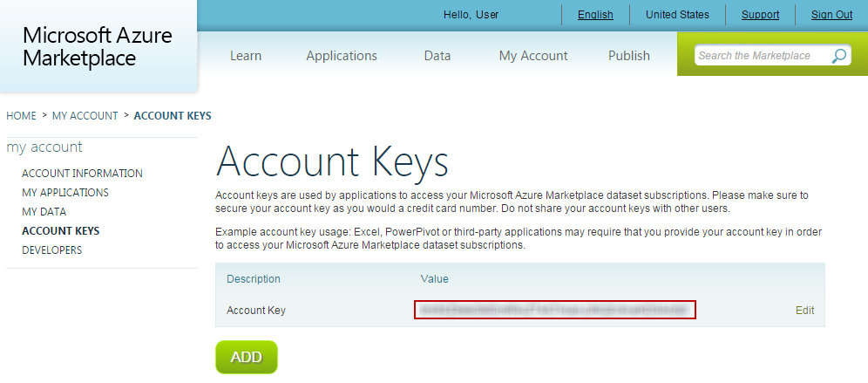Image resolution: width=868 pixels, height=383 pixels.
Task: Click the search magnifier icon
Action: pyautogui.click(x=838, y=56)
